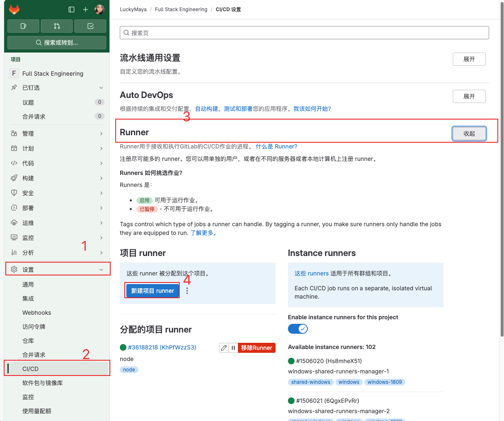Click the 运维 cloud gear icon
Screen dimensions: 504x421
coord(14,223)
